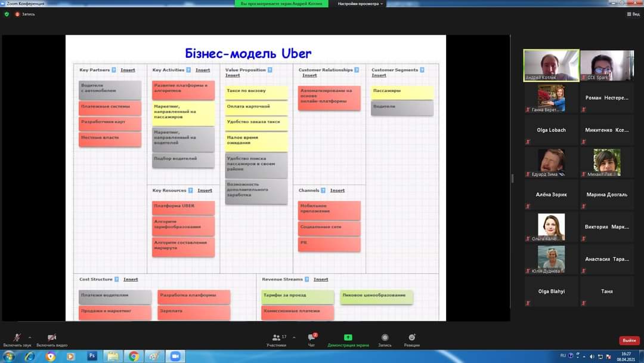Switch layout using Вид view button
644x363 pixels.
tap(633, 14)
